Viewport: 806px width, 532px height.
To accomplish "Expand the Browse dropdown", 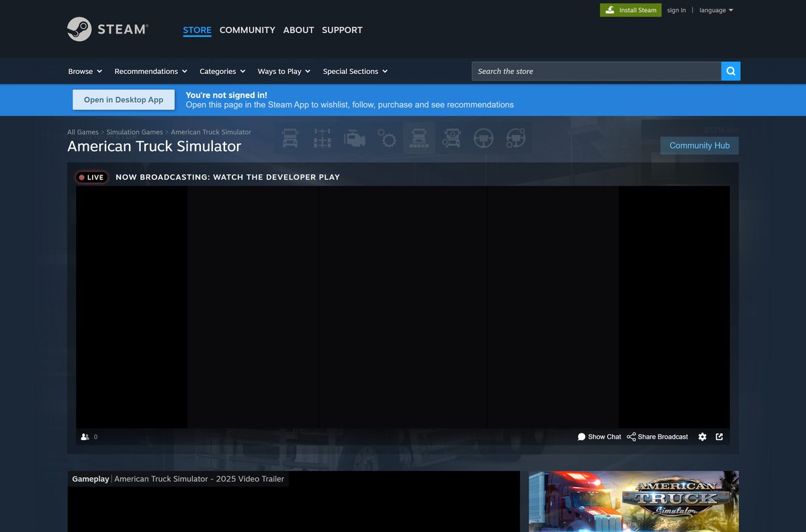I will click(x=85, y=71).
